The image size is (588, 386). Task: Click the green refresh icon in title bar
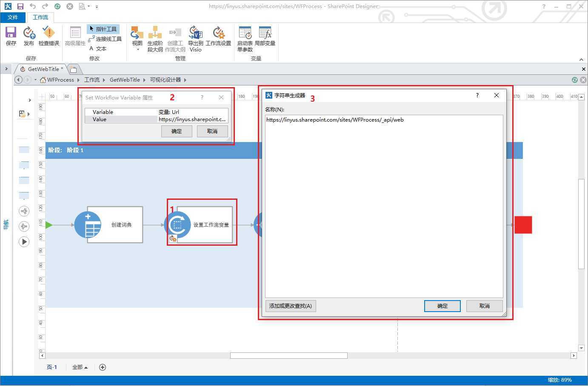click(x=57, y=6)
